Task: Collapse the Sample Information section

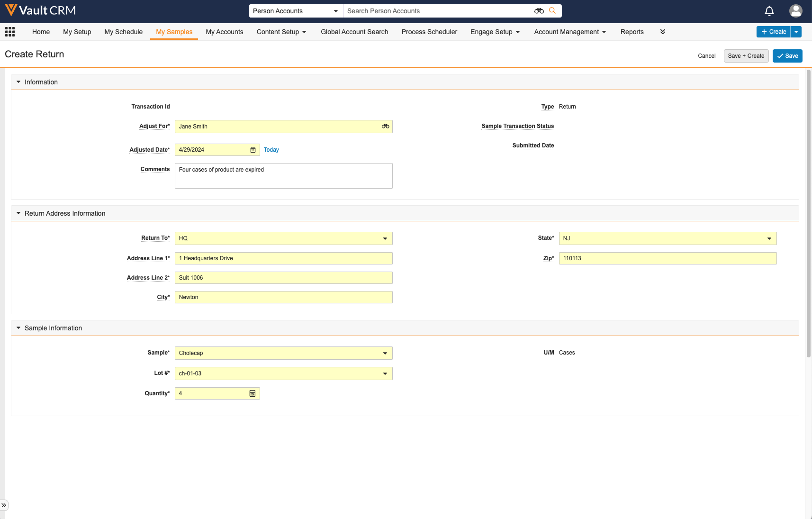Action: coord(18,328)
